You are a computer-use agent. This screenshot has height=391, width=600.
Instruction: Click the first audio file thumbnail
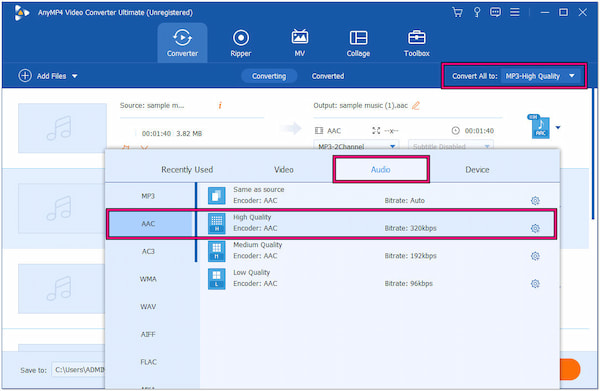(x=62, y=128)
